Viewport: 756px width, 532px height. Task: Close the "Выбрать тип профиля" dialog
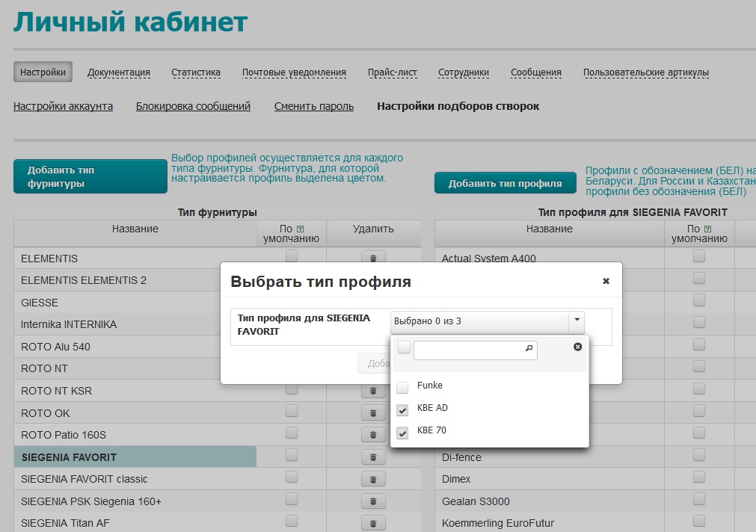(606, 282)
